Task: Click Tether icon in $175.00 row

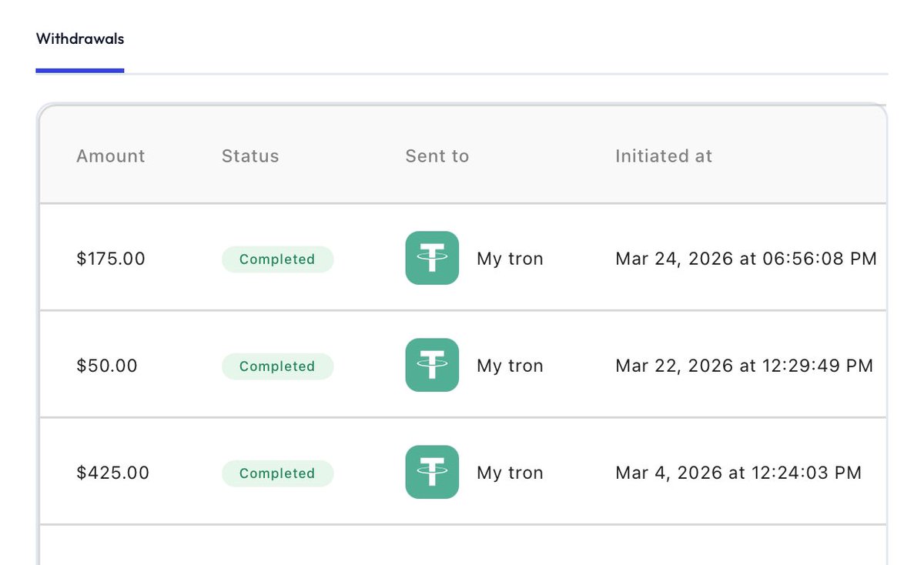Action: point(432,258)
